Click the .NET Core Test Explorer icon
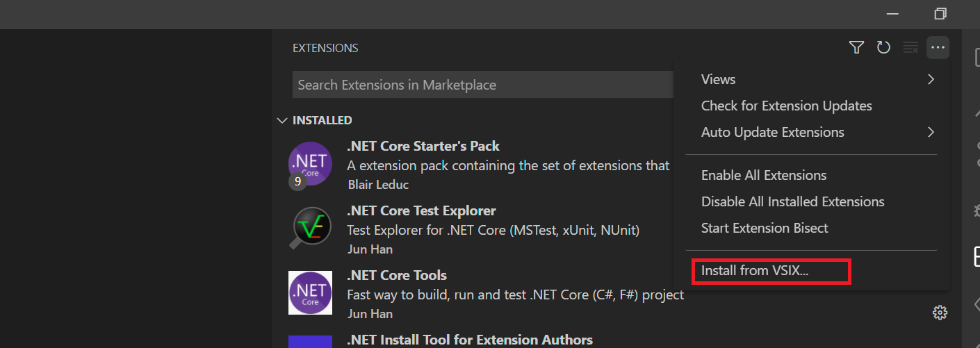The width and height of the screenshot is (980, 348). pos(310,229)
